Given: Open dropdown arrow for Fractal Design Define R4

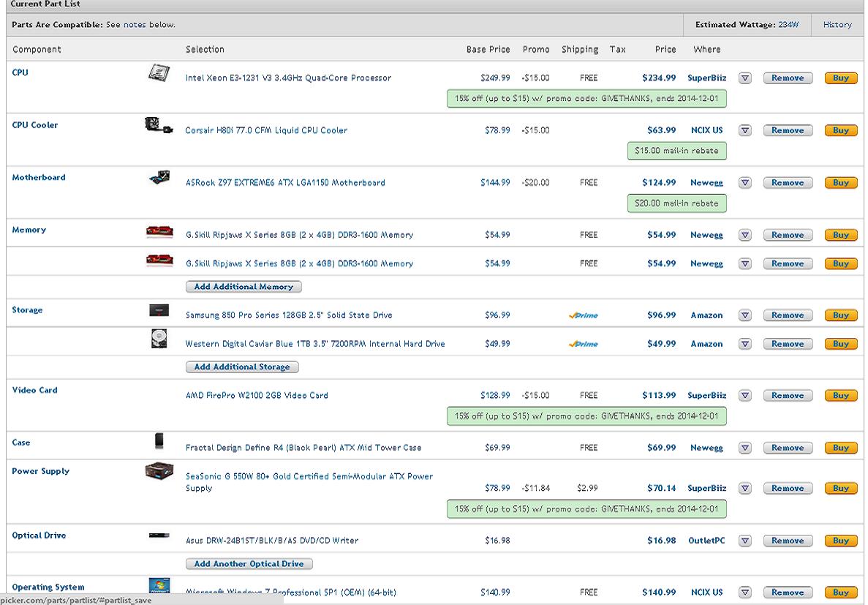Looking at the screenshot, I should click(745, 448).
